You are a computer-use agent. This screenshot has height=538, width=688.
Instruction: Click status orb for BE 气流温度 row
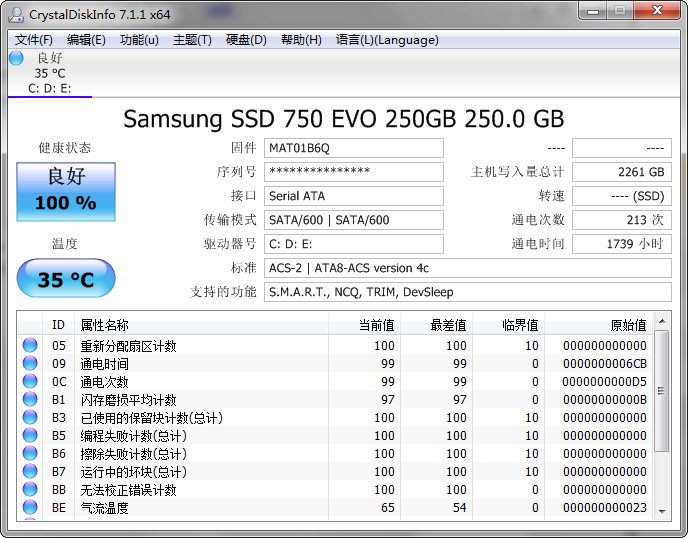tap(30, 508)
